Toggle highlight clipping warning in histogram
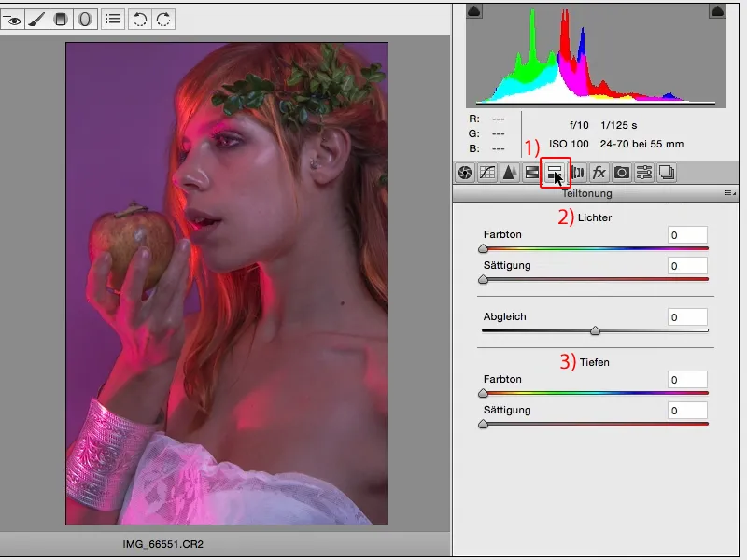747x560 pixels. (x=717, y=11)
